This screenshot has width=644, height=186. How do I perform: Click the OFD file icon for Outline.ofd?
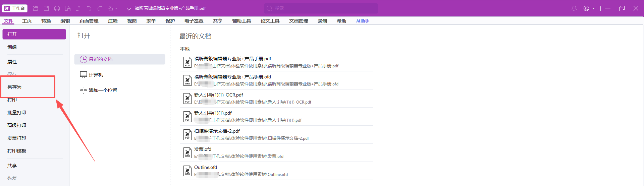pyautogui.click(x=187, y=171)
